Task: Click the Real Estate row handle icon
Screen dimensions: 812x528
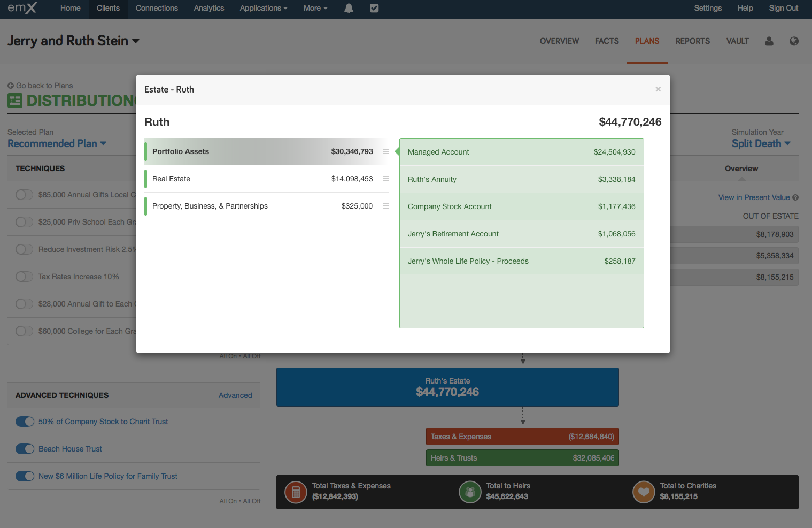Action: (x=386, y=179)
